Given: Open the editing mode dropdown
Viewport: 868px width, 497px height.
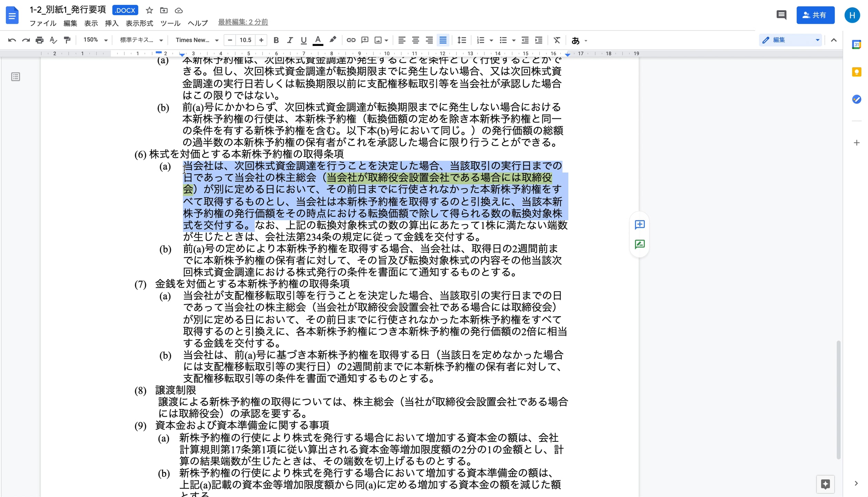Looking at the screenshot, I should pos(790,40).
